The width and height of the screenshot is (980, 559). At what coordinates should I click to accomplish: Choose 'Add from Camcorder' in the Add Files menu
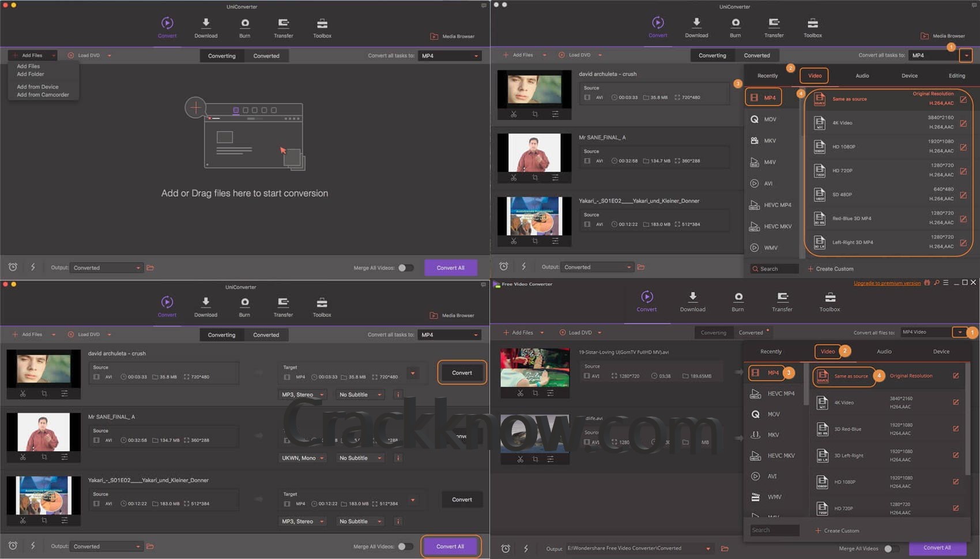click(43, 95)
